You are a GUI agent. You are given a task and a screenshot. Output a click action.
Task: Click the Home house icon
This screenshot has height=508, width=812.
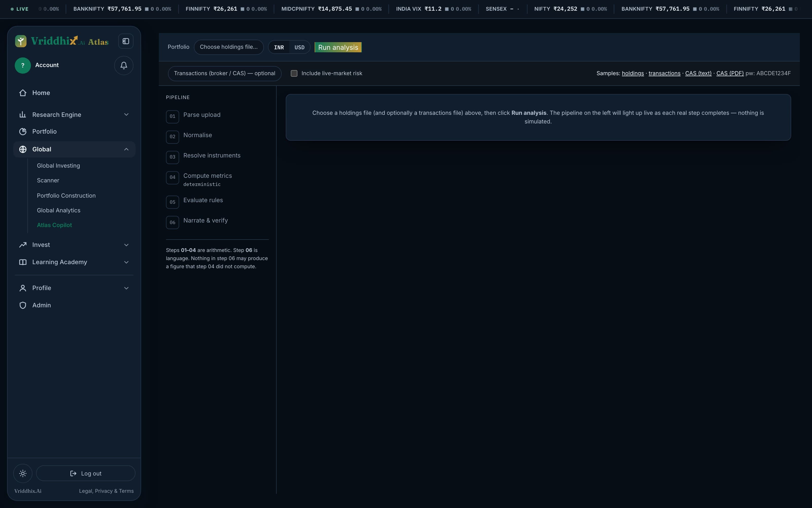point(23,93)
